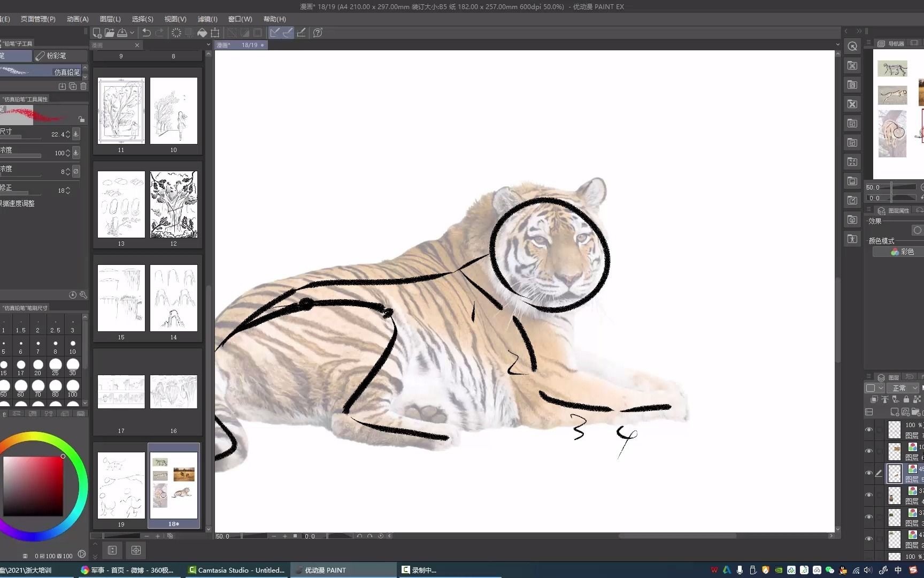Open the 选择(S) menu

click(142, 19)
